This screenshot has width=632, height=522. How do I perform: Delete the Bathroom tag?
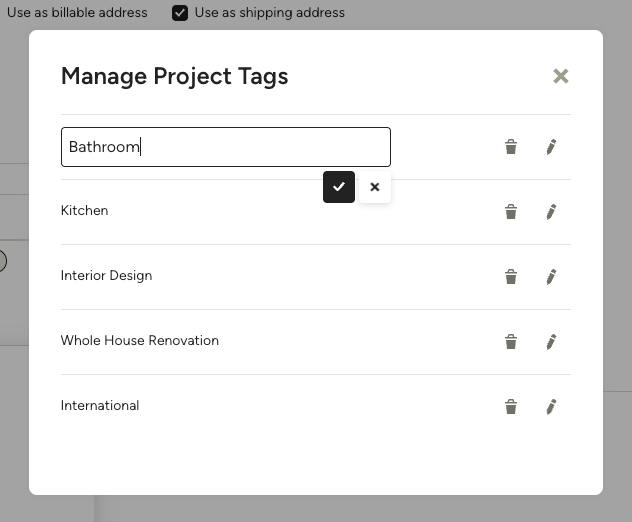coord(511,147)
